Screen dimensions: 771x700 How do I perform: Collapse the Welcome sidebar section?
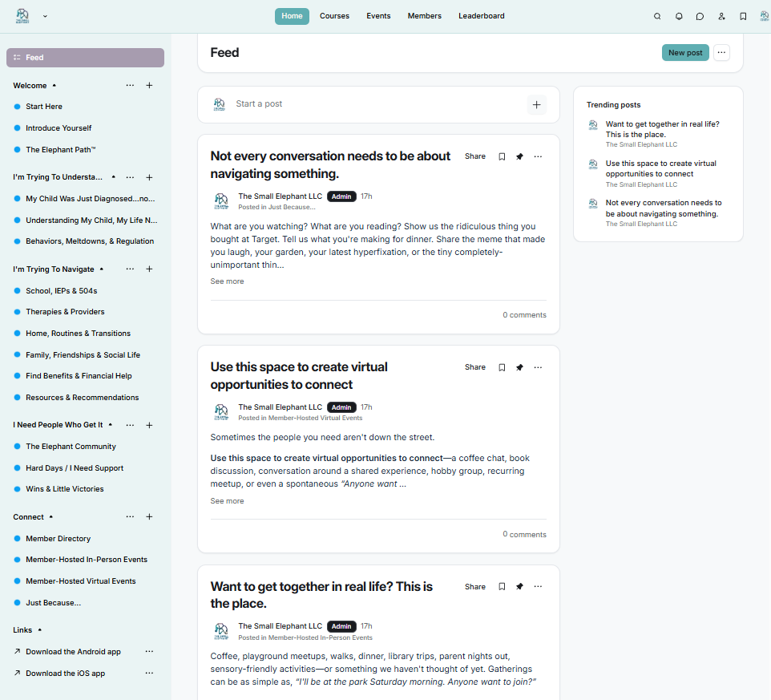(54, 86)
